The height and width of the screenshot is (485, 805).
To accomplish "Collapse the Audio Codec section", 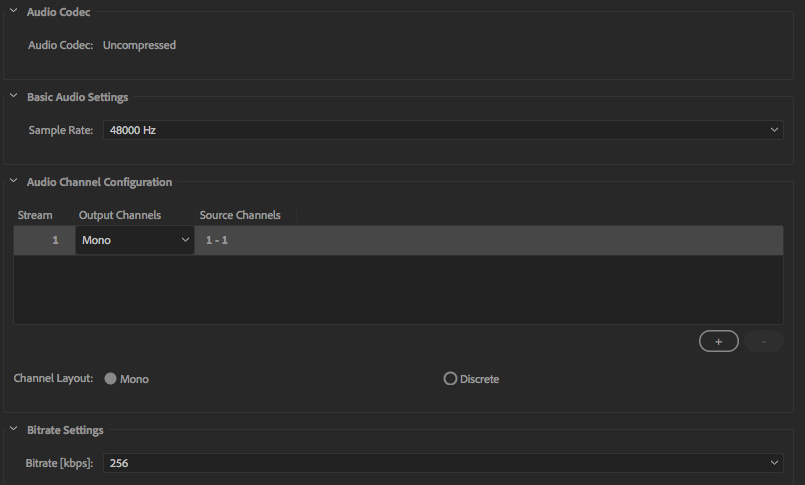I will (14, 10).
